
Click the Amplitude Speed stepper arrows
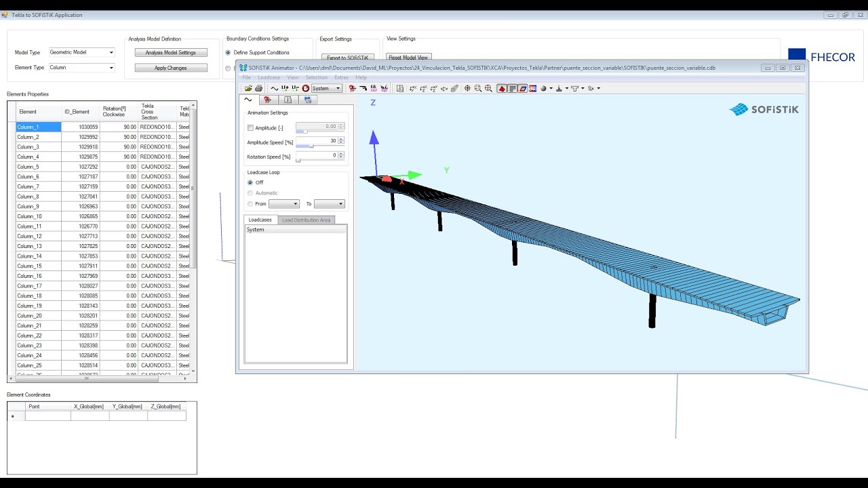[x=341, y=140]
